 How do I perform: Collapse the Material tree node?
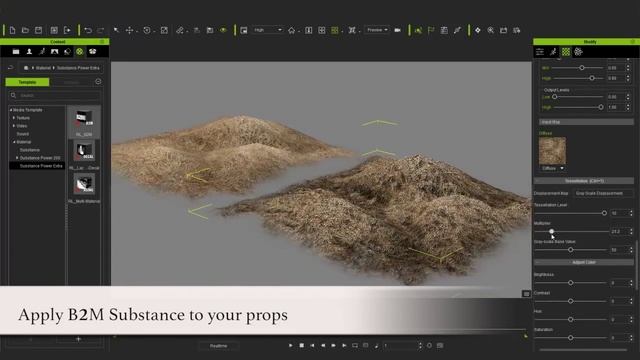click(x=14, y=142)
